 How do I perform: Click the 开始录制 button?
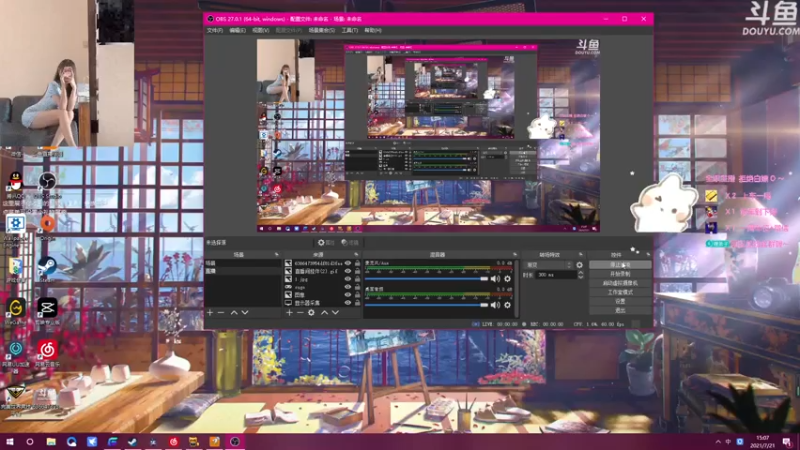pyautogui.click(x=620, y=274)
